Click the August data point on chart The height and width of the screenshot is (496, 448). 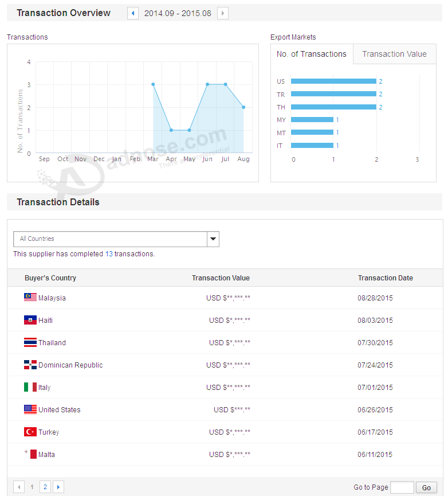click(x=243, y=107)
